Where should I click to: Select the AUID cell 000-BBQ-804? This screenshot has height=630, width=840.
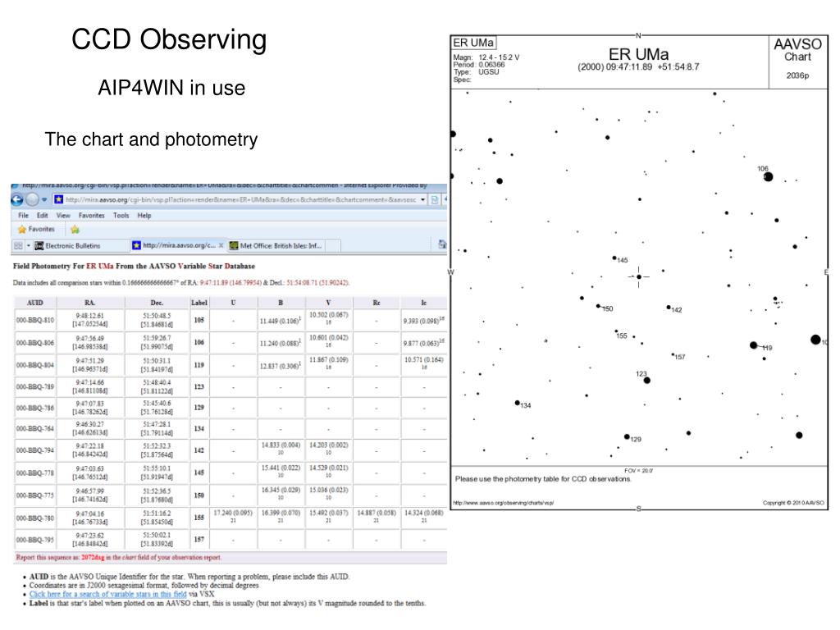[x=34, y=365]
